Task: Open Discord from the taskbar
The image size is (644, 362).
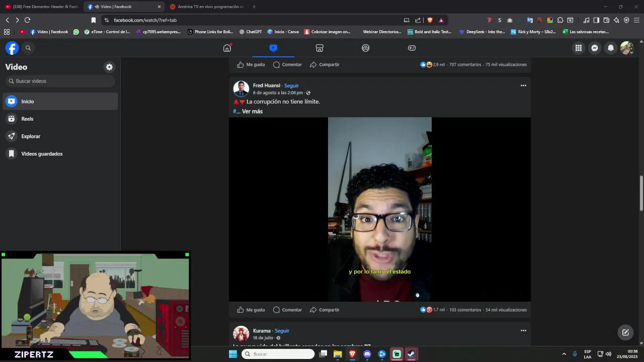Action: [x=367, y=354]
